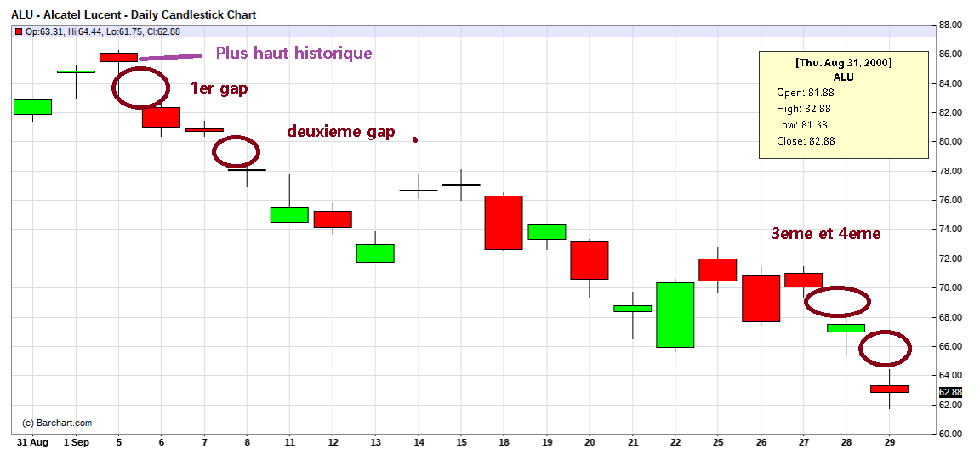Click the date axis label 25

(718, 443)
